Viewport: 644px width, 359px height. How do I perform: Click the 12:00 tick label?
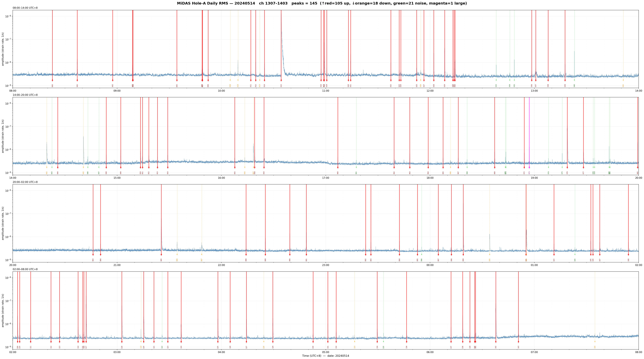point(430,91)
